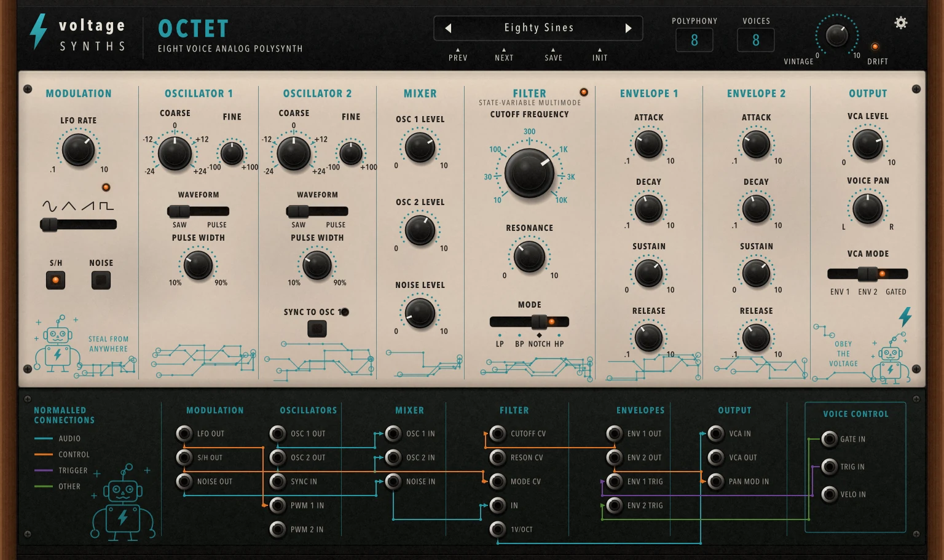Toggle the S/H modulation button
Image resolution: width=944 pixels, height=560 pixels.
click(55, 281)
